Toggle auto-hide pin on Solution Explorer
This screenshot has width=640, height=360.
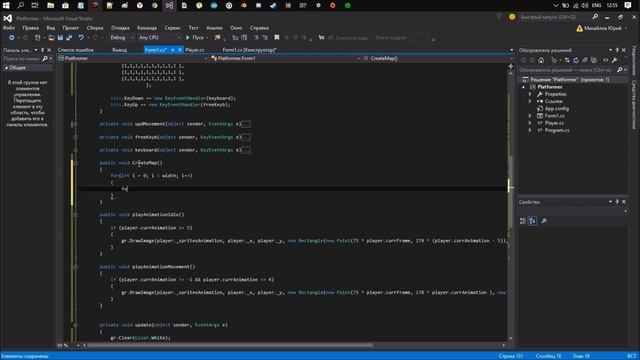[617, 50]
